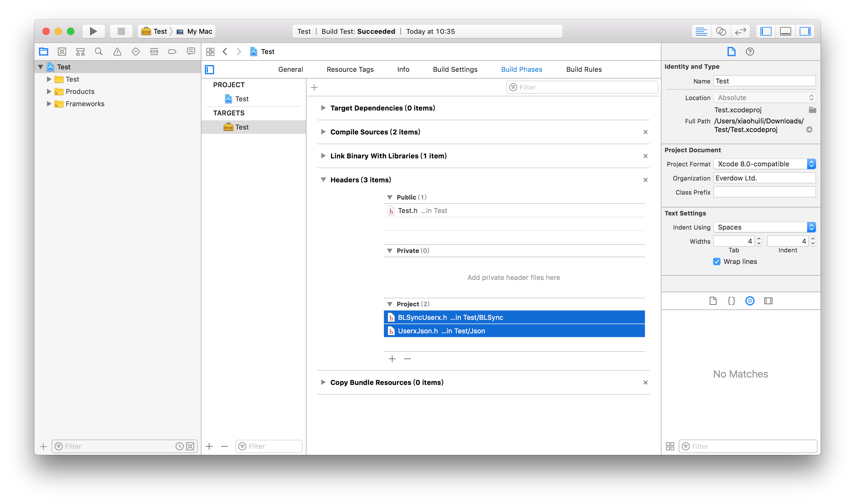855x504 pixels.
Task: Click the Organization text field
Action: (x=764, y=178)
